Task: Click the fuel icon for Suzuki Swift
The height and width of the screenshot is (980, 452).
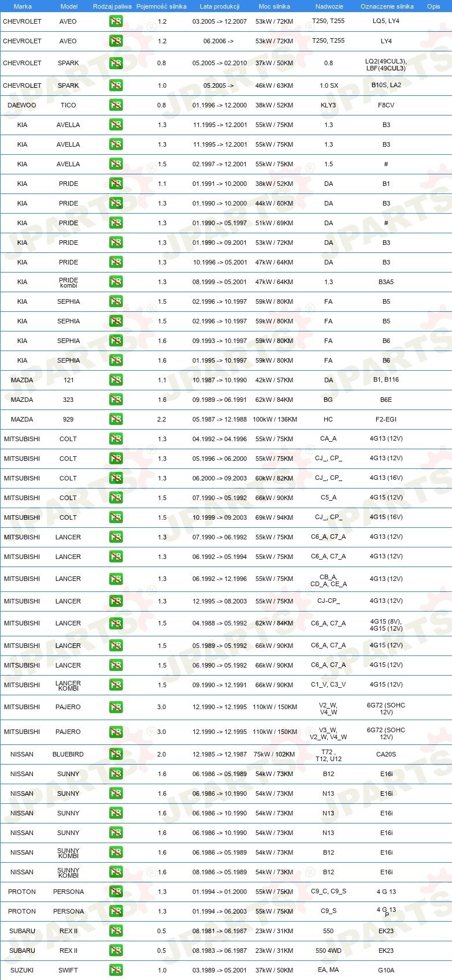Action: pyautogui.click(x=116, y=970)
